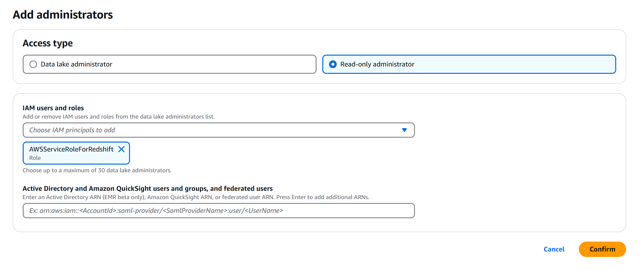Select the Read-only administrator radio button

(x=333, y=64)
